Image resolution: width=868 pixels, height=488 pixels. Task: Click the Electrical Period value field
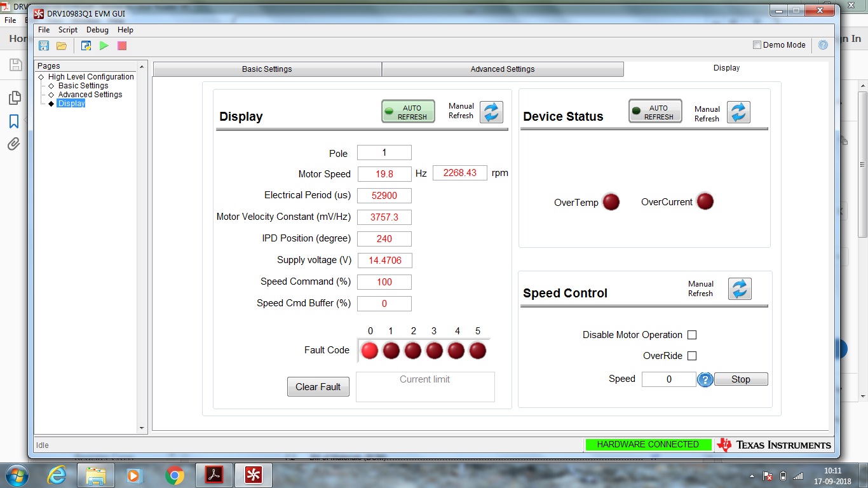point(384,196)
